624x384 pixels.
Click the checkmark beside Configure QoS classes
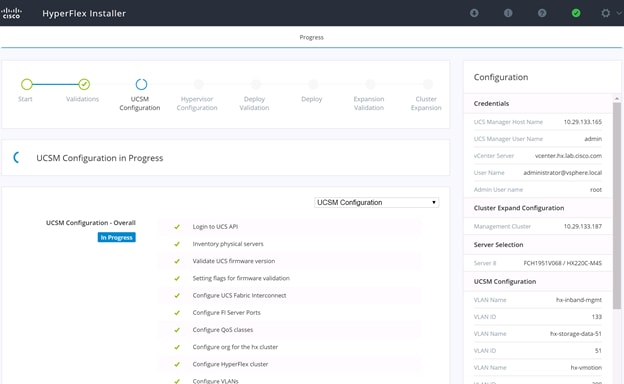click(177, 330)
